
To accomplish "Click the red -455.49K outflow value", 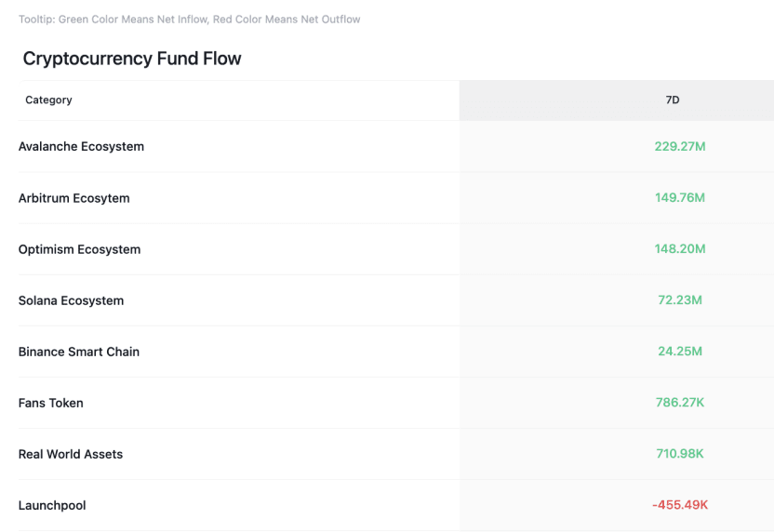I will pos(679,505).
